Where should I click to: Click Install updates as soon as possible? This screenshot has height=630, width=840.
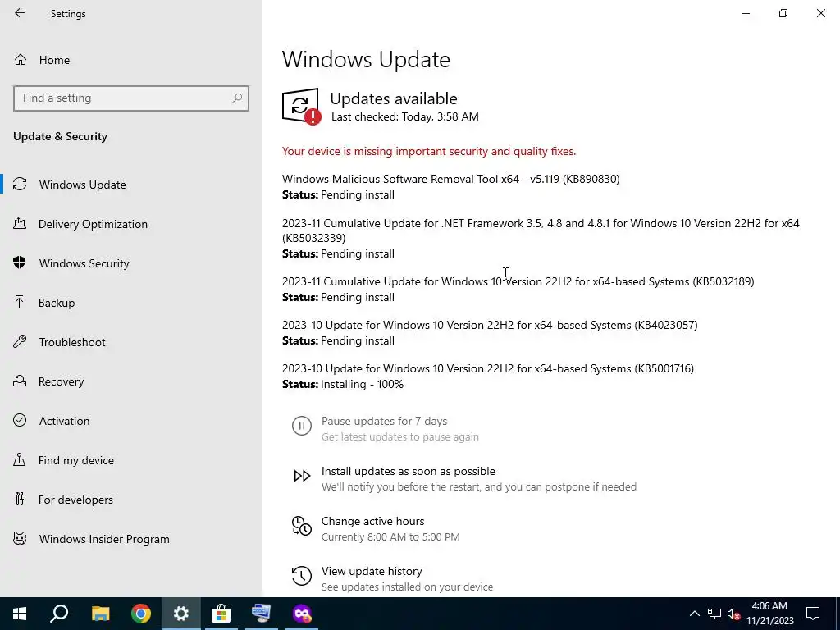(x=409, y=471)
